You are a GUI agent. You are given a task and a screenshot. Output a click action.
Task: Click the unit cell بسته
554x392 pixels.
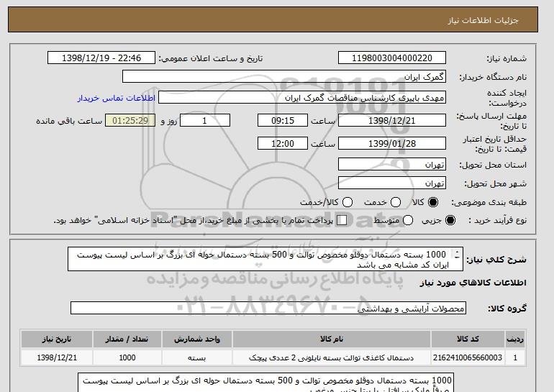click(x=197, y=357)
